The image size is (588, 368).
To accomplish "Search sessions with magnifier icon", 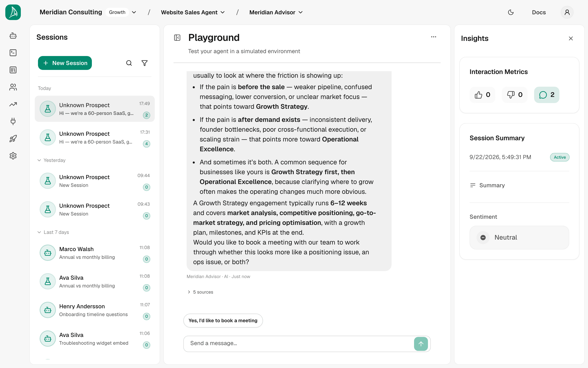I will tap(129, 63).
